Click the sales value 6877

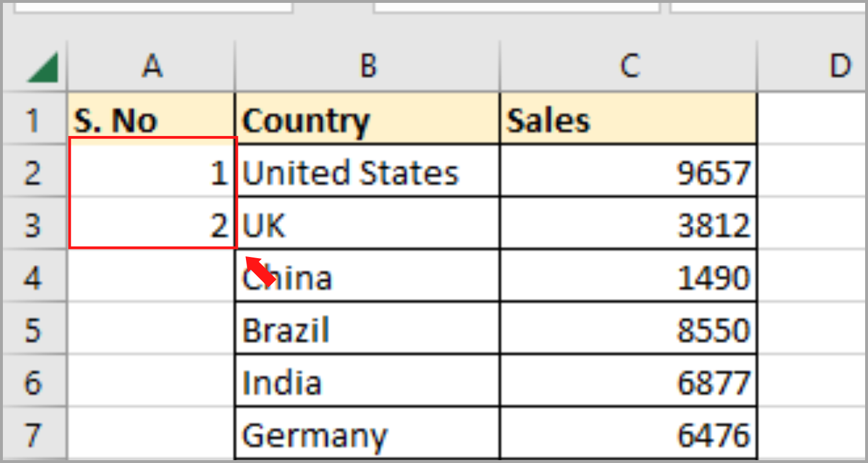coord(628,382)
